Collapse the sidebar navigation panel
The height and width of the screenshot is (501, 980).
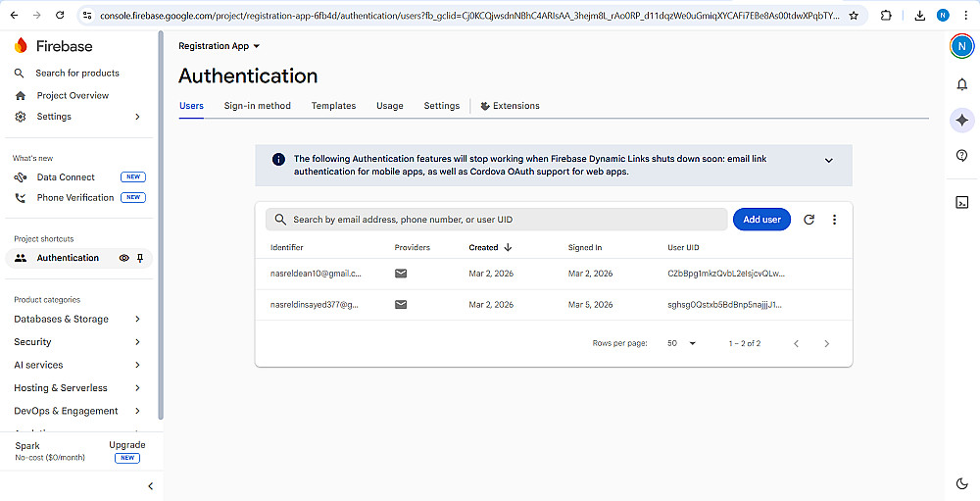coord(150,486)
